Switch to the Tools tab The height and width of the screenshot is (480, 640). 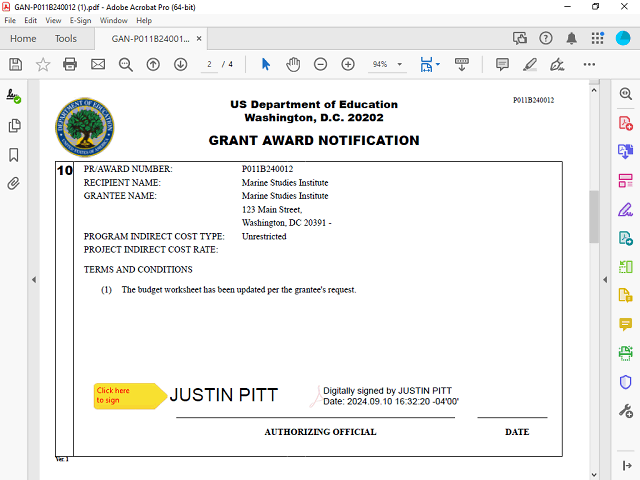(66, 39)
